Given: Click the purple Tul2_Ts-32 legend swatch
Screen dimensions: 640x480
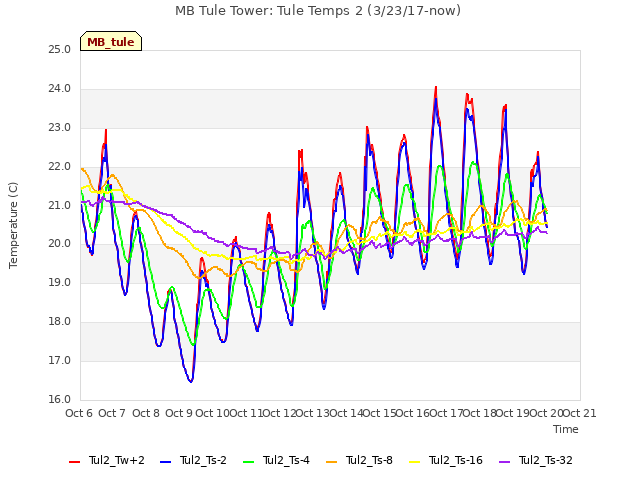Looking at the screenshot, I should coord(505,462).
